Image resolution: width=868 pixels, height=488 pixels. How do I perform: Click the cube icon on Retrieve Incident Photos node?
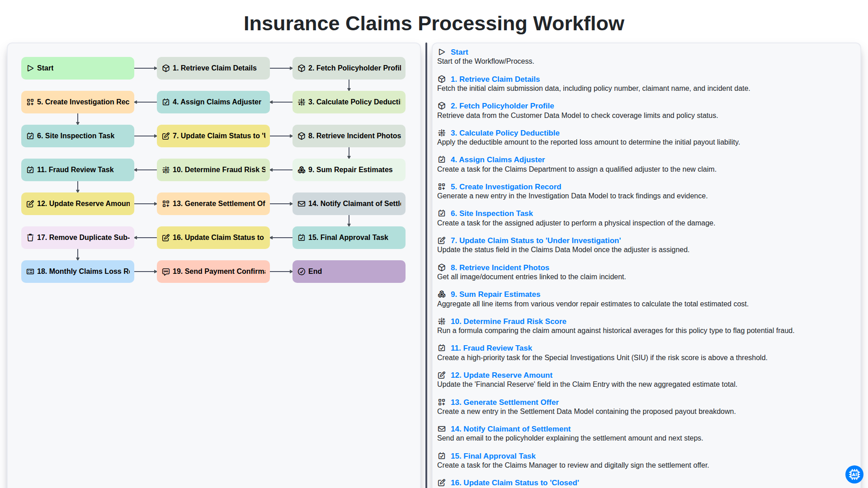(x=302, y=136)
